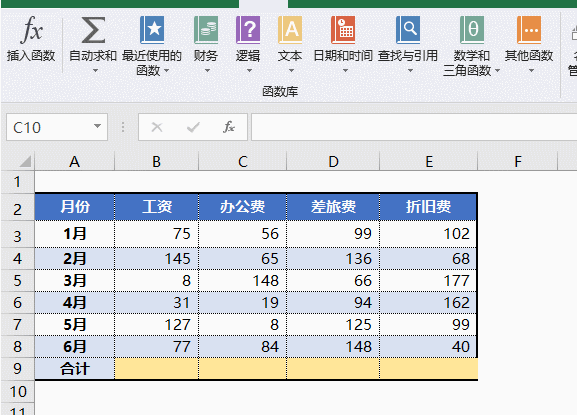
Task: Expand the 自动求和 dropdown arrow
Action: [96, 70]
